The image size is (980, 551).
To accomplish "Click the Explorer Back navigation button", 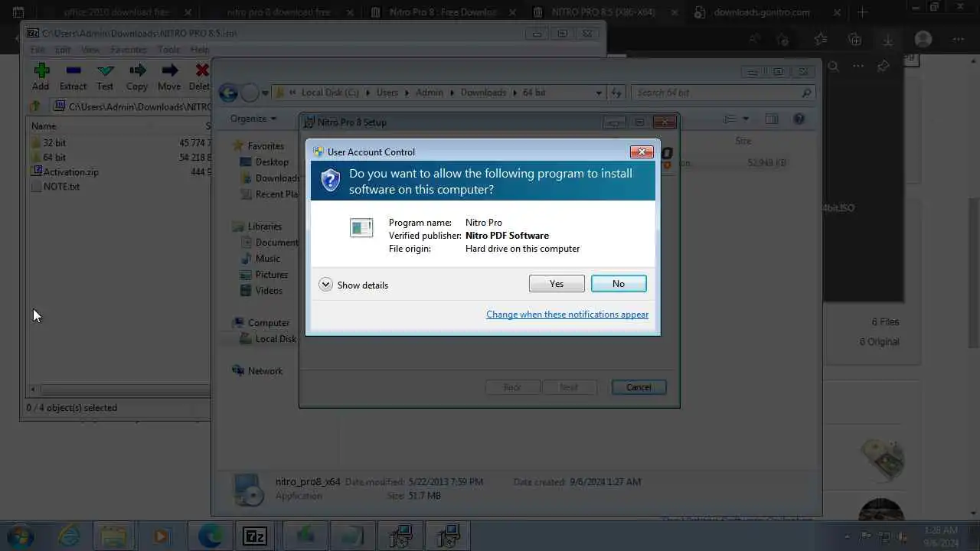I will click(x=228, y=93).
